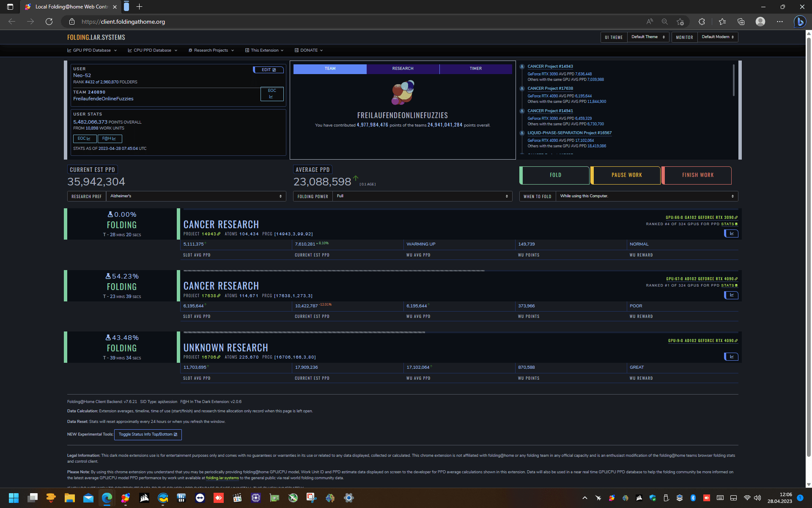Image resolution: width=812 pixels, height=508 pixels.
Task: Add page to favorites star-plus icon
Action: [680, 22]
